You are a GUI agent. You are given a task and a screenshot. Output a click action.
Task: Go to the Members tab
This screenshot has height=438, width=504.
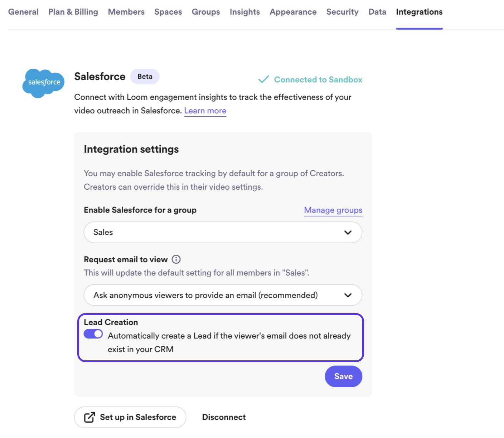126,12
